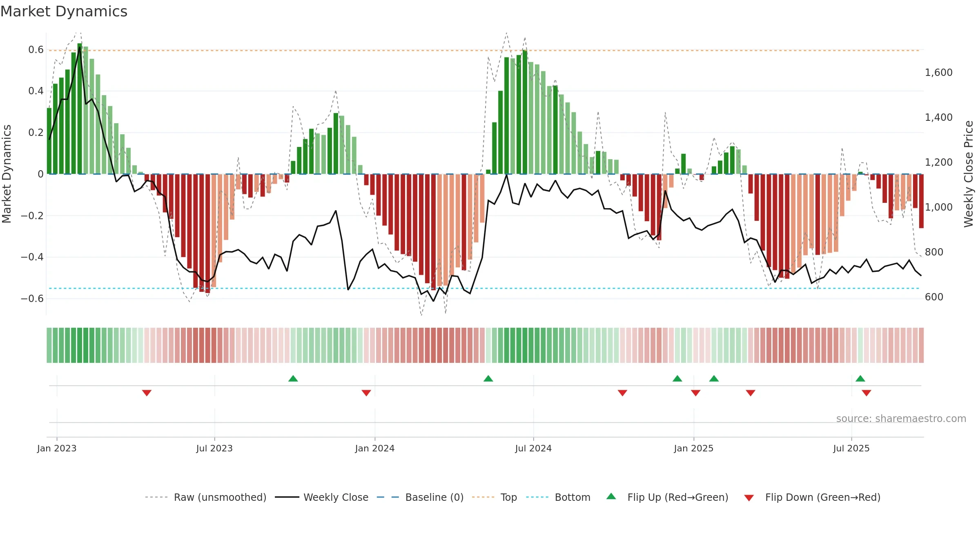Screen dimensions: 980x551
Task: Click the 0.6 left axis tick label
Action: pyautogui.click(x=36, y=50)
